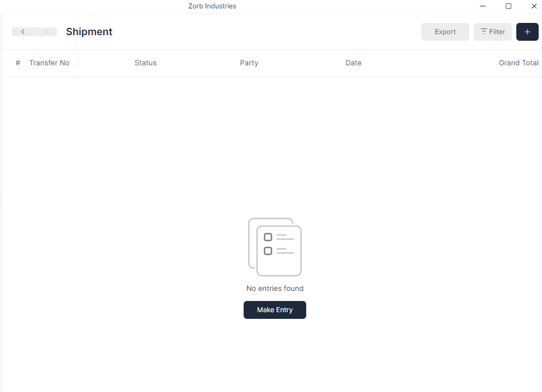This screenshot has width=542, height=392.
Task: Open the Filter funnel icon
Action: click(x=483, y=32)
